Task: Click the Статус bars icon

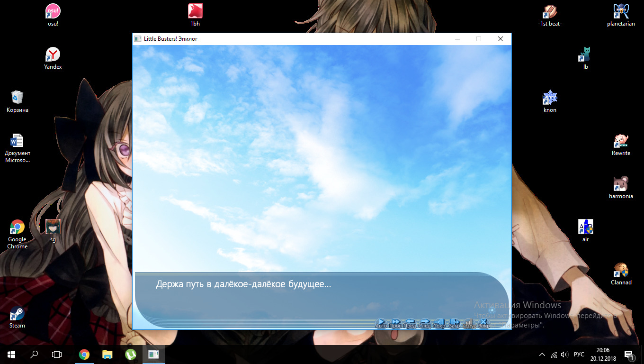Action: [x=469, y=323]
